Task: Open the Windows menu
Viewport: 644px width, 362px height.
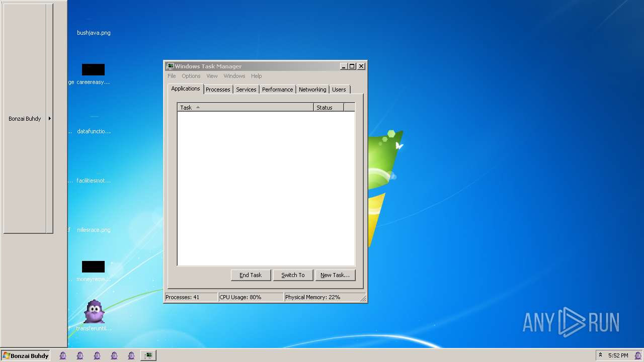Action: tap(234, 76)
